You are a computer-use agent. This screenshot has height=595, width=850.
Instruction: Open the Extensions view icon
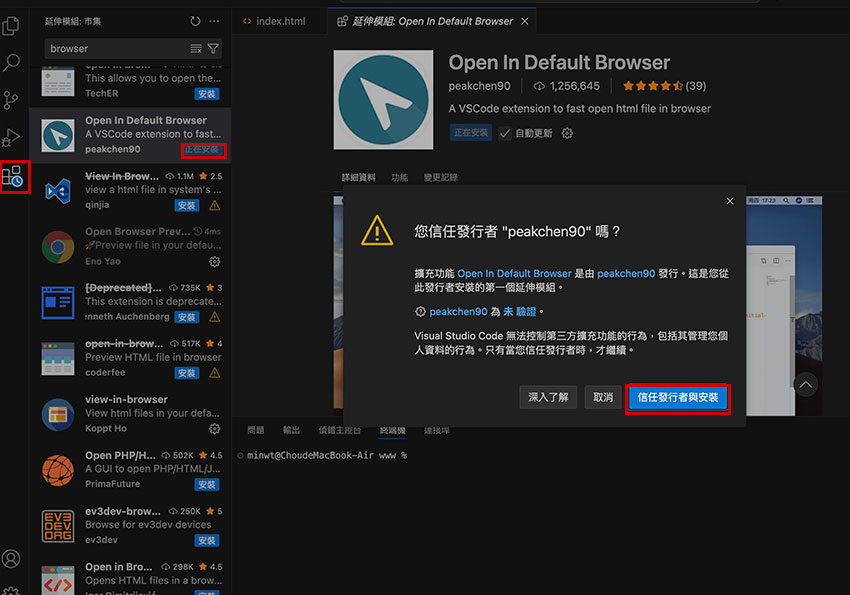[12, 176]
